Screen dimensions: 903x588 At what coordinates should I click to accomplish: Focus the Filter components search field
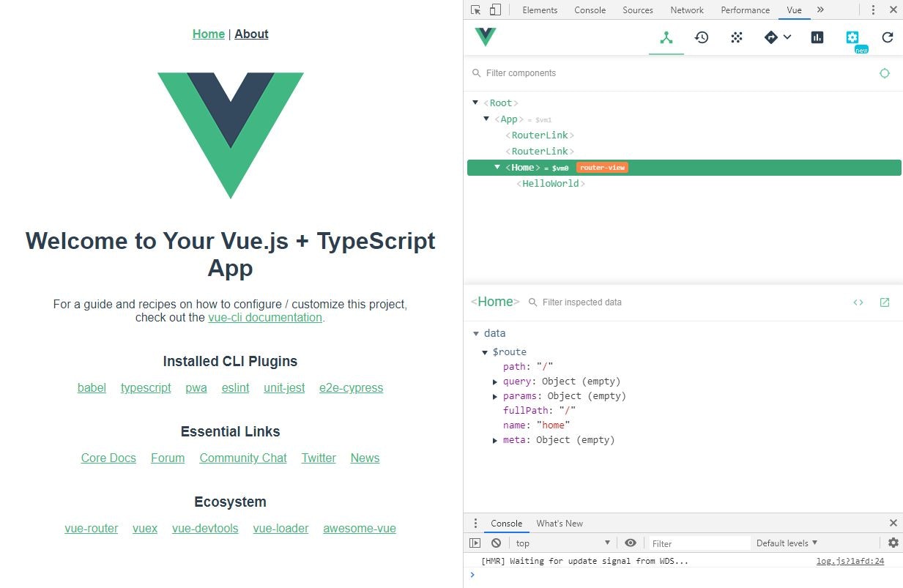coord(674,73)
